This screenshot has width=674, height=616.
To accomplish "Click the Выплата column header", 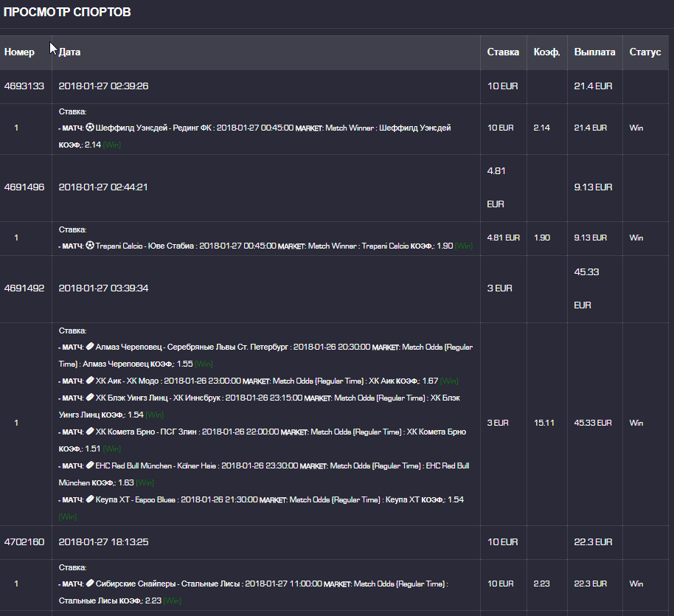I will click(x=594, y=52).
